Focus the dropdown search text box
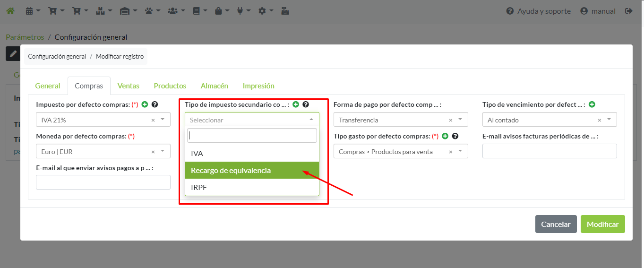The image size is (644, 268). [252, 136]
